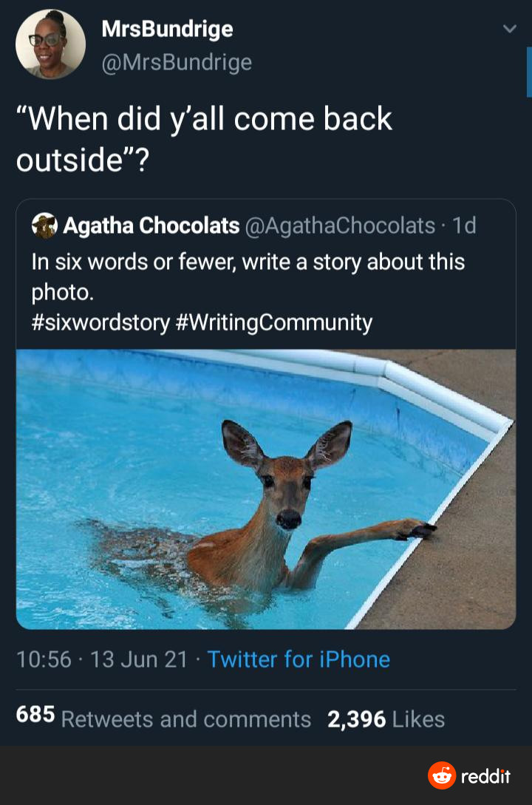Expand the tweet options chevron
Image resolution: width=532 pixels, height=805 pixels.
[509, 29]
